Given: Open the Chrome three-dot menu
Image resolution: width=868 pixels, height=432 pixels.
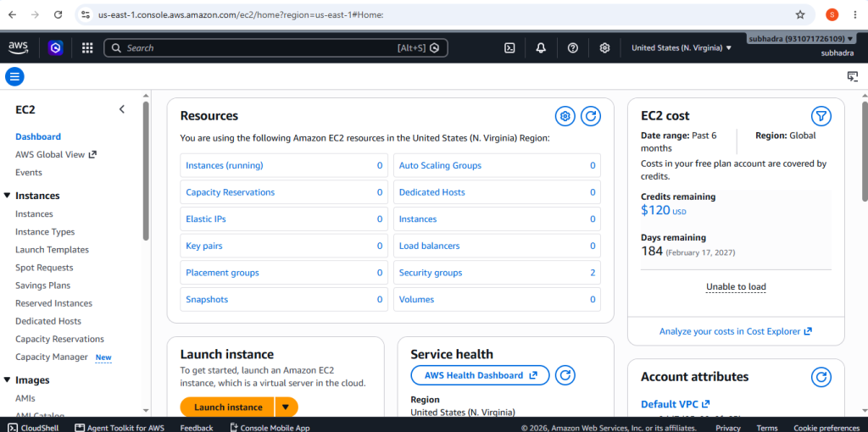Looking at the screenshot, I should (x=855, y=15).
